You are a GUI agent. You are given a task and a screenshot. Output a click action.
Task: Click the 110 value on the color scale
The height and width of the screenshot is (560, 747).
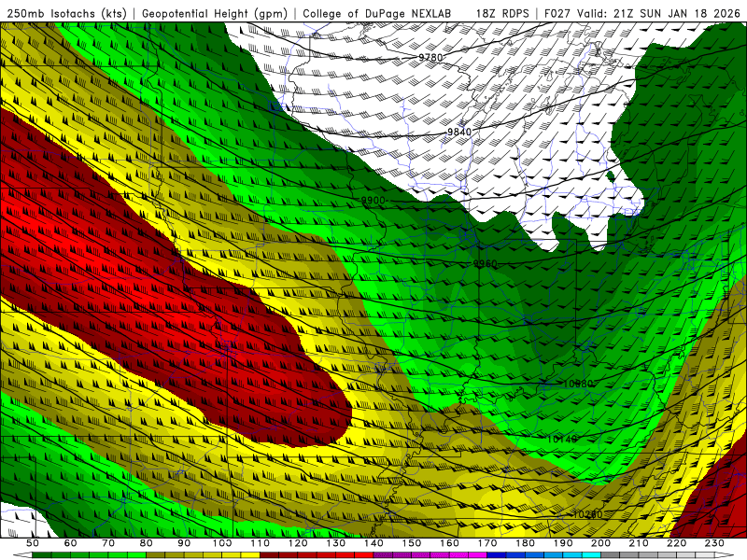coord(260,543)
